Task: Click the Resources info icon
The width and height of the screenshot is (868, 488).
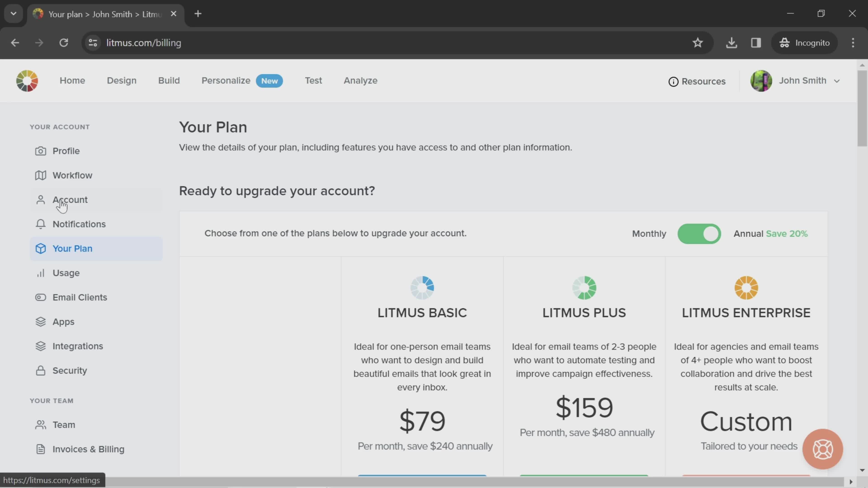Action: (673, 82)
